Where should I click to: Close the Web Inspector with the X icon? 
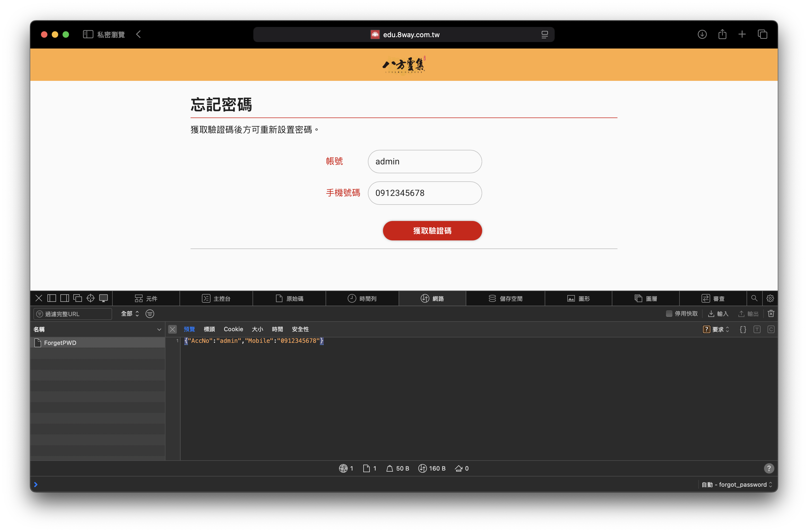[39, 298]
